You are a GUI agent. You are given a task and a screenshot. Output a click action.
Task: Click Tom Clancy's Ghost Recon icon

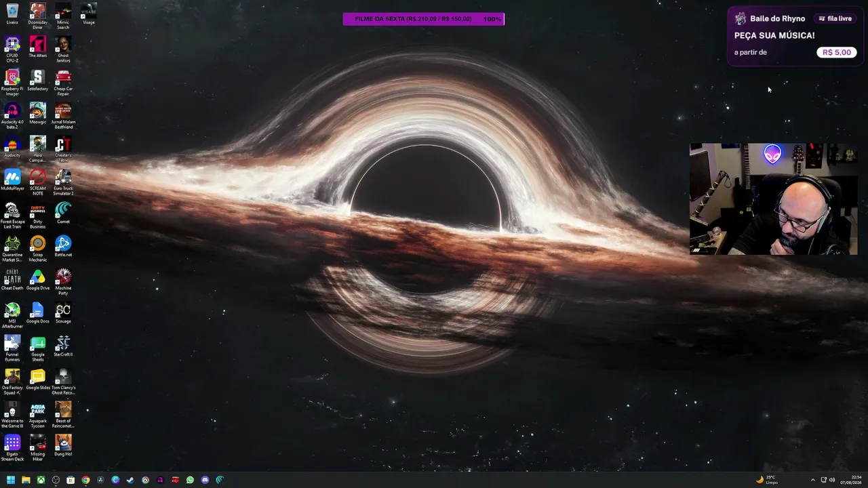pos(63,382)
